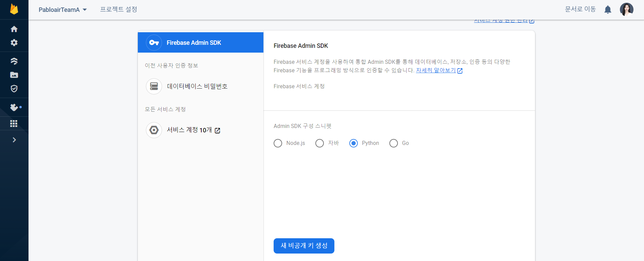Open the PabloairTeamA project dropdown
The height and width of the screenshot is (261, 644).
point(63,10)
